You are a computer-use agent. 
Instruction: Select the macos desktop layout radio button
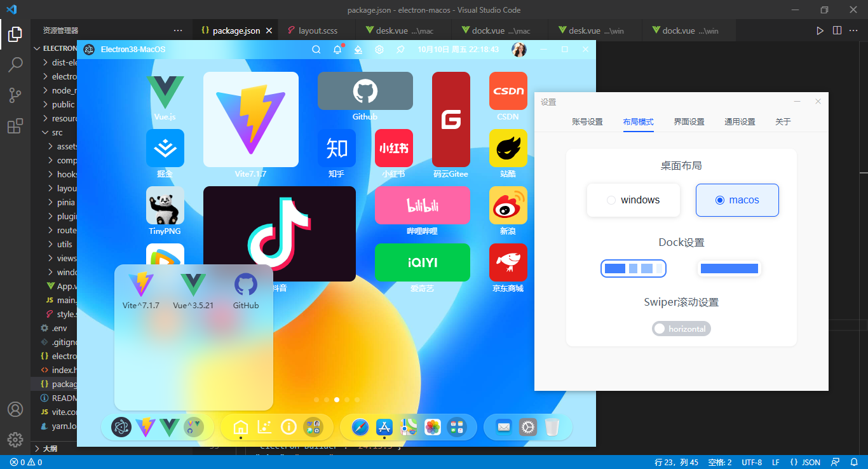click(720, 200)
